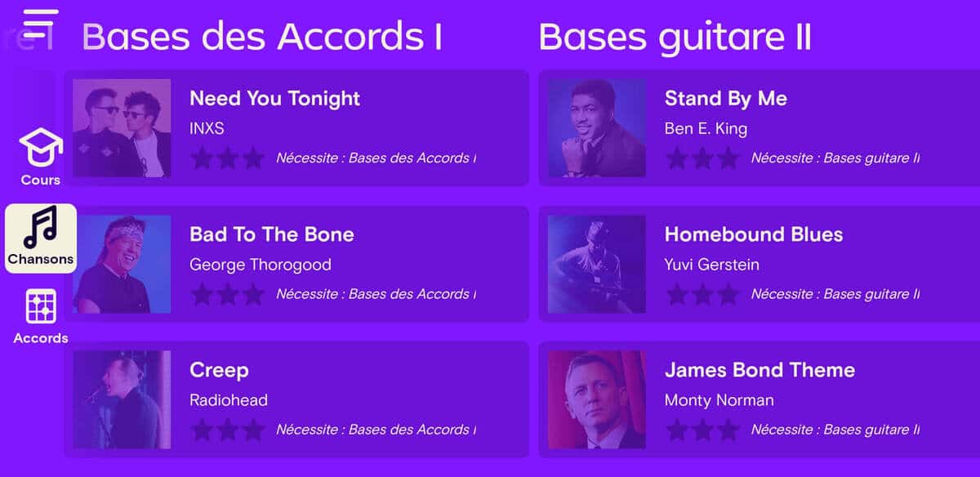Click the first star under Need You Tonight
Viewport: 980px width, 477px height.
tap(199, 158)
